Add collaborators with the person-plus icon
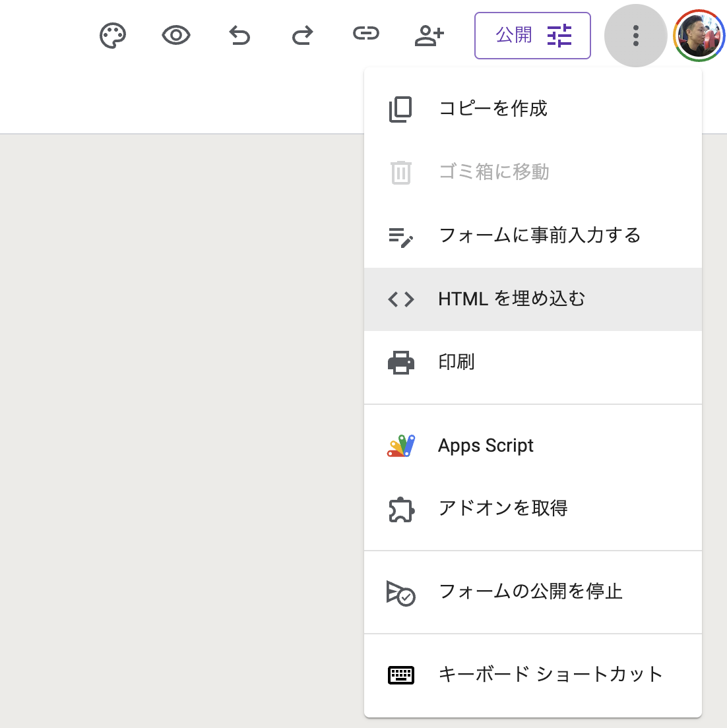 429,36
